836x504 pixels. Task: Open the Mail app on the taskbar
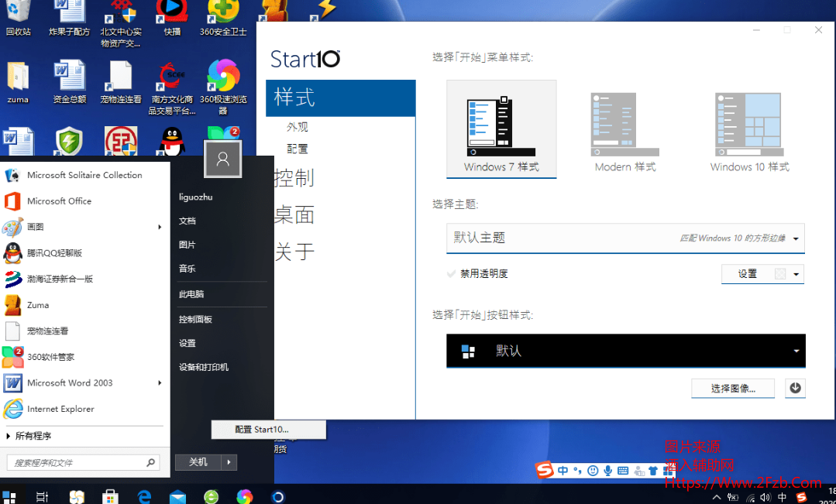(x=178, y=496)
